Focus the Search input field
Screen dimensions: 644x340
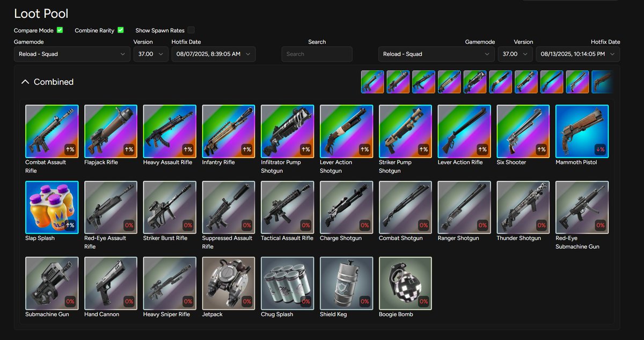coord(317,54)
